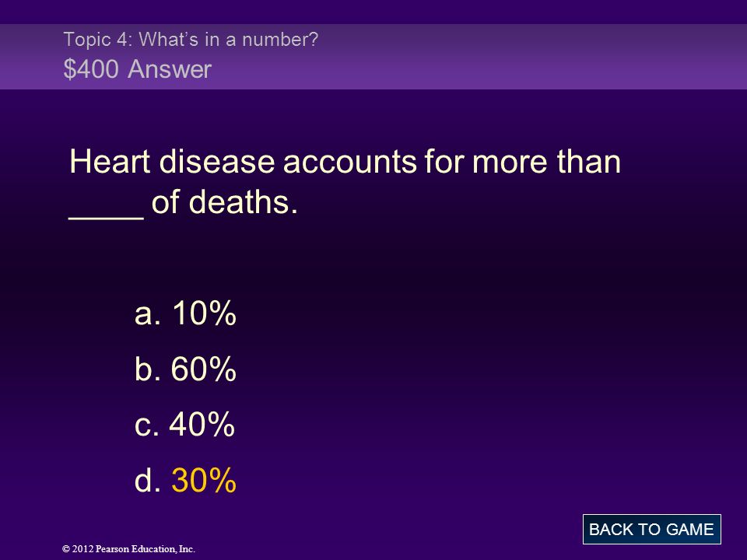Click the '10%' value in option a
The width and height of the screenshot is (747, 560).
pos(205,313)
